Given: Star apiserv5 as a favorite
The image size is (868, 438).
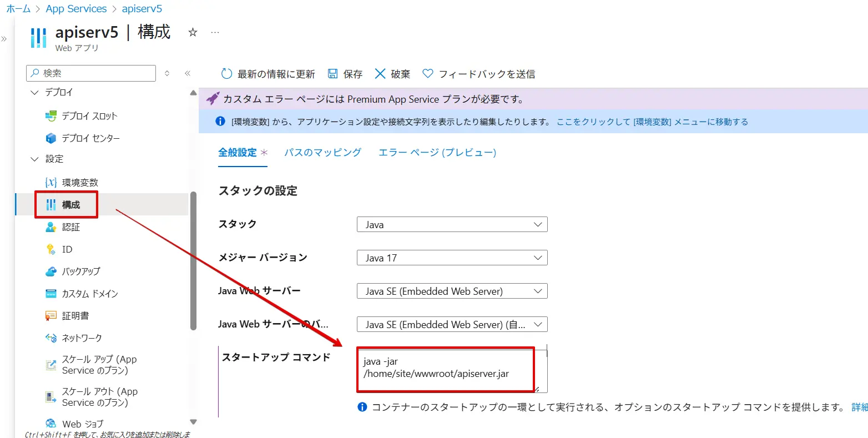Looking at the screenshot, I should [192, 33].
